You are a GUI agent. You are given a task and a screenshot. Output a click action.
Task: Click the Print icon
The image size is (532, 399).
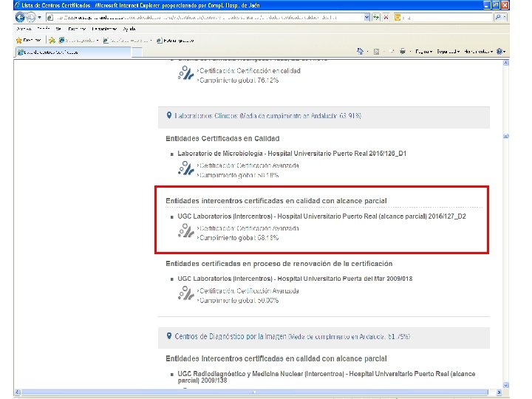403,52
